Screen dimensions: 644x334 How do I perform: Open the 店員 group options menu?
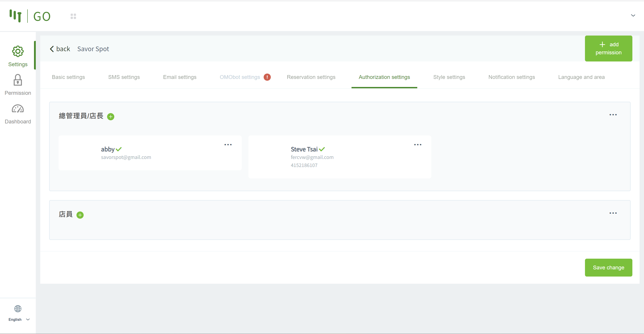pyautogui.click(x=613, y=213)
